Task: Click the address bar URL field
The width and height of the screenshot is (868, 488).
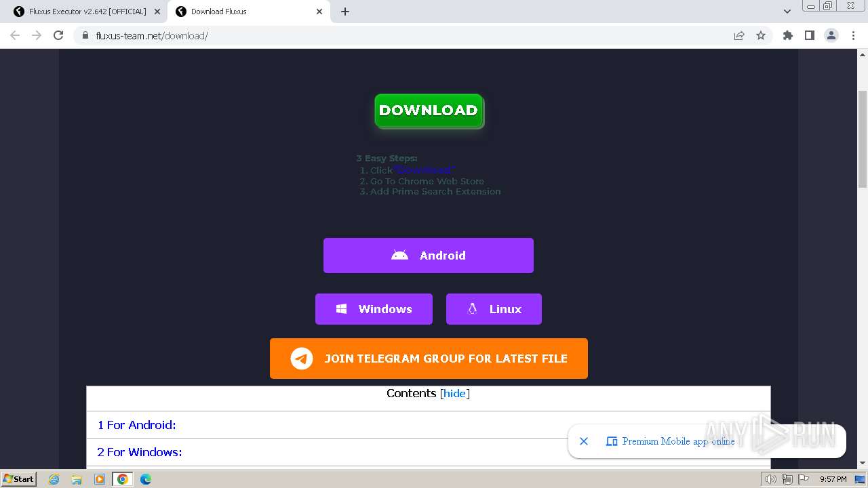Action: coord(407,35)
